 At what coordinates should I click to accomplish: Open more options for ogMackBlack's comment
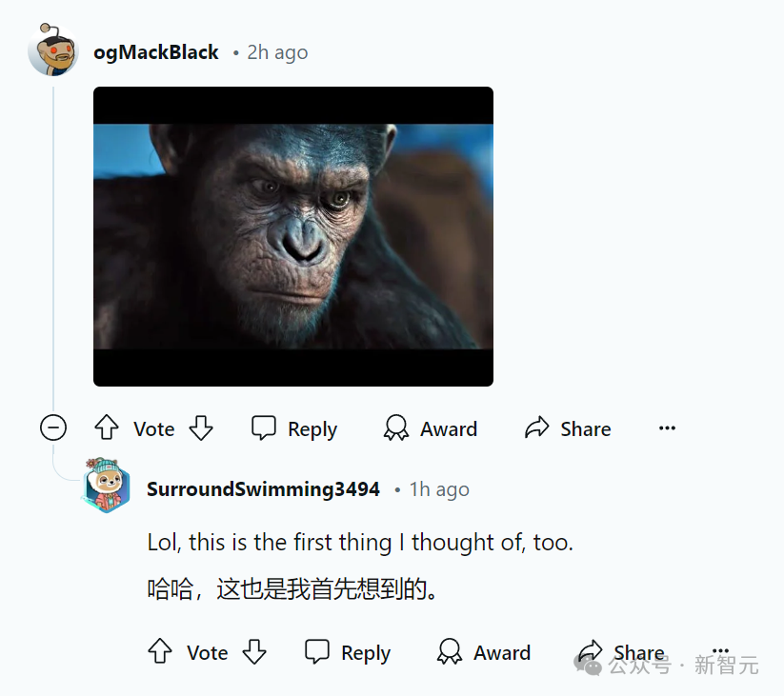(667, 428)
